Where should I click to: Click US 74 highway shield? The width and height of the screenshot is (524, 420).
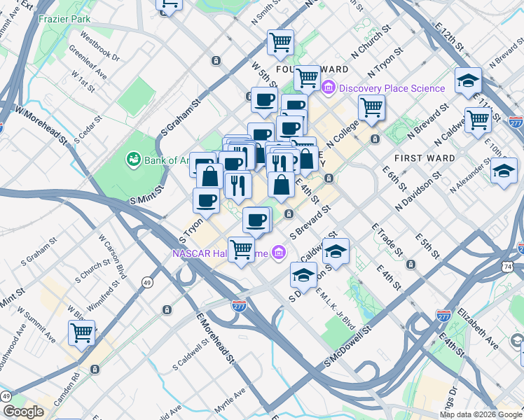pos(508,267)
